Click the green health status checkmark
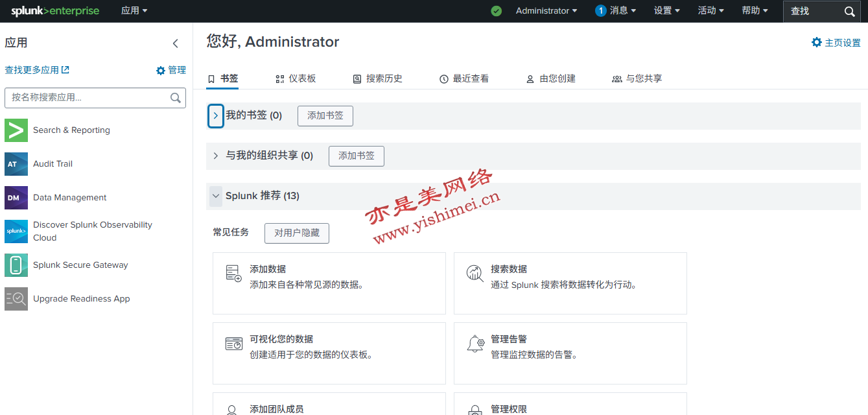 497,11
